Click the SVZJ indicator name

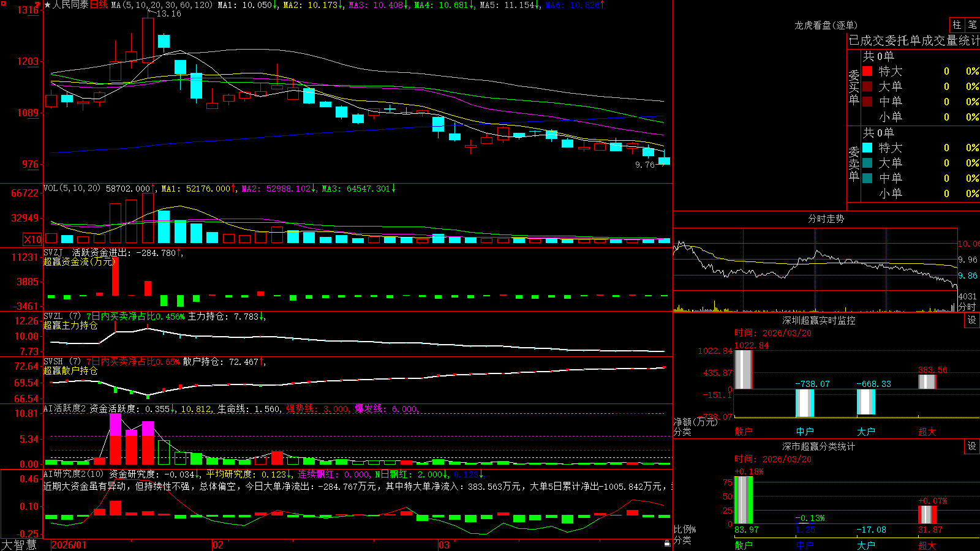[x=53, y=252]
